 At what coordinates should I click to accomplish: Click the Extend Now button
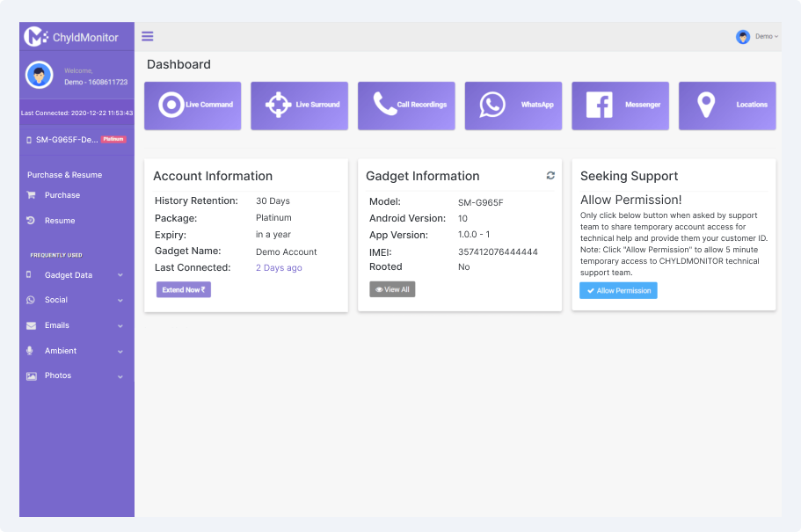click(x=183, y=289)
